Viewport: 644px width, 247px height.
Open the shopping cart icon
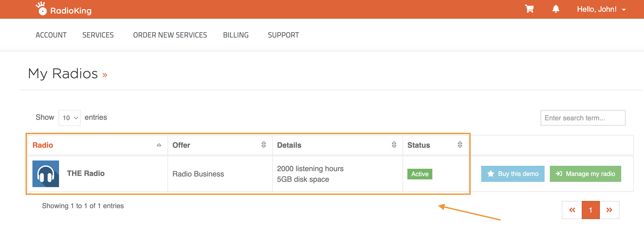pos(529,9)
